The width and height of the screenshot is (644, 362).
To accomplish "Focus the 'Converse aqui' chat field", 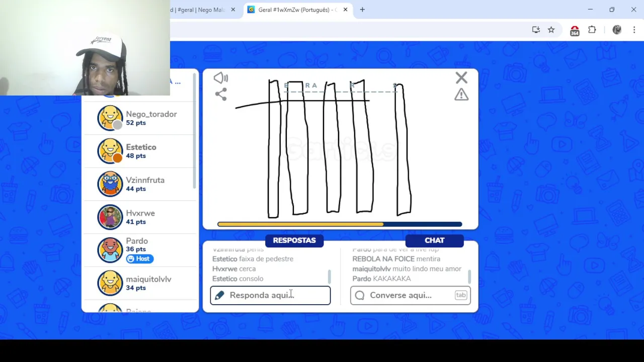I will (410, 295).
